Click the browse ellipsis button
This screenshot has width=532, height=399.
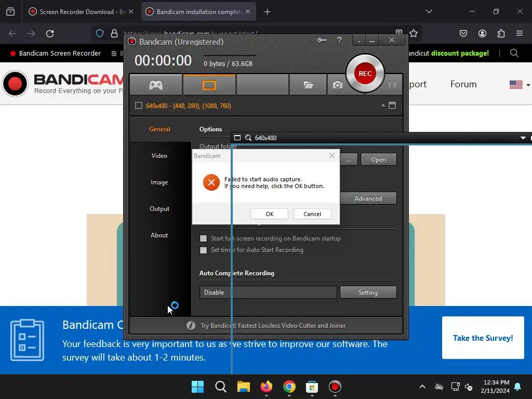[349, 159]
